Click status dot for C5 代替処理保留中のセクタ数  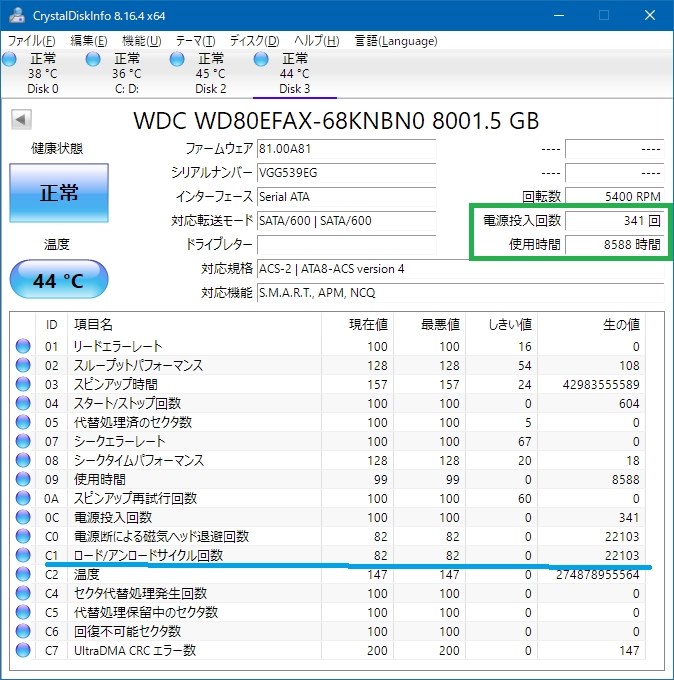(x=23, y=612)
